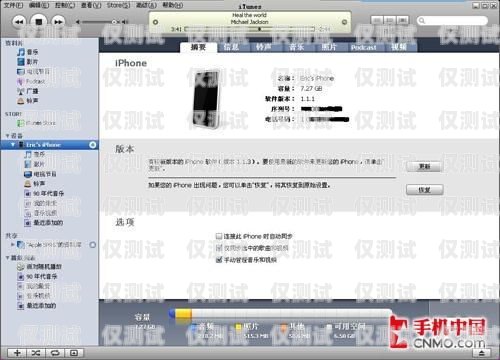500x360 pixels.
Task: Click the left circular icon in now playing display
Action: pyautogui.click(x=155, y=22)
